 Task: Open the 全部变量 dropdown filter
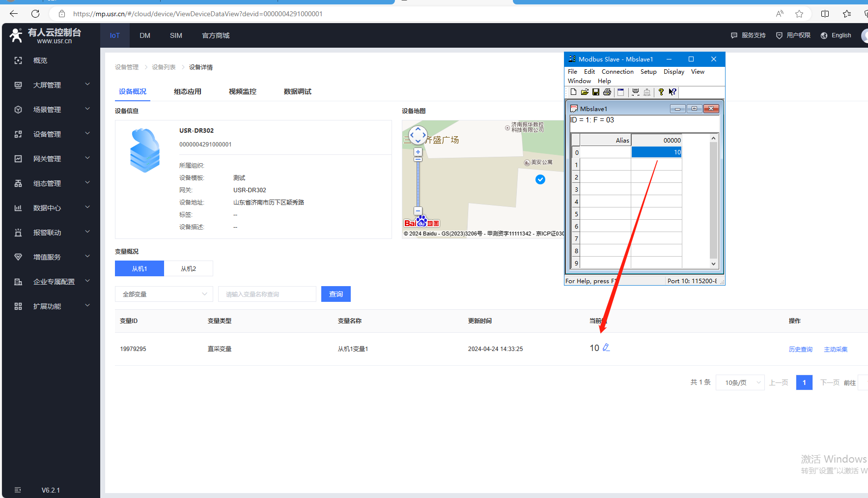coord(164,294)
